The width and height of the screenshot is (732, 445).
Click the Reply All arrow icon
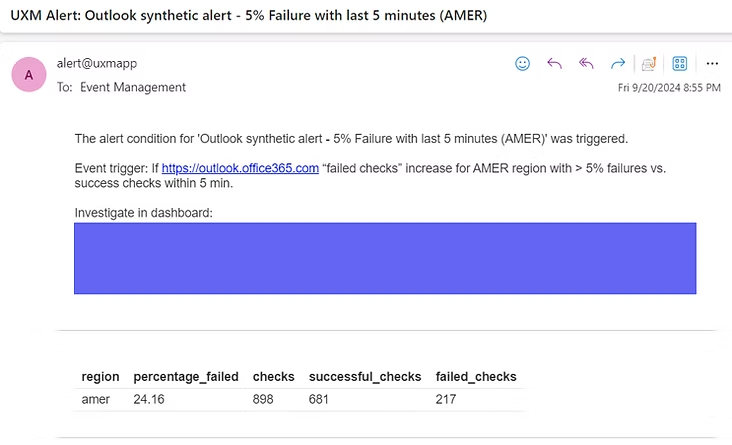tap(586, 63)
